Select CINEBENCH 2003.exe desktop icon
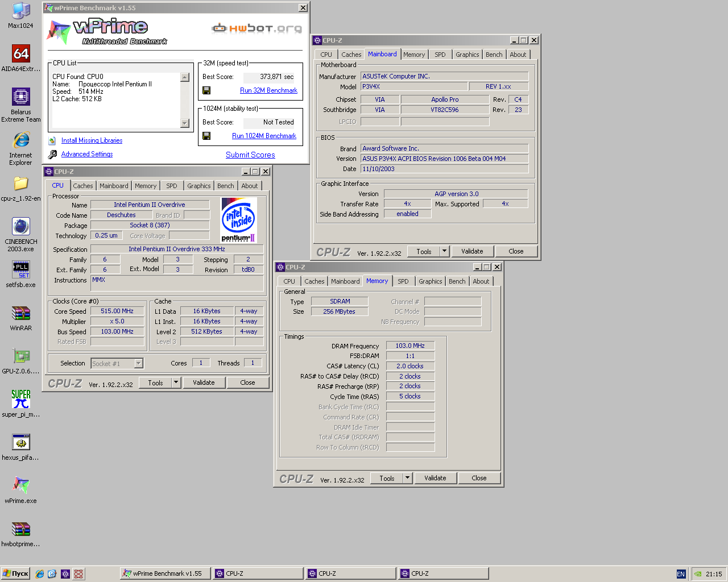Image resolution: width=728 pixels, height=582 pixels. coord(20,235)
